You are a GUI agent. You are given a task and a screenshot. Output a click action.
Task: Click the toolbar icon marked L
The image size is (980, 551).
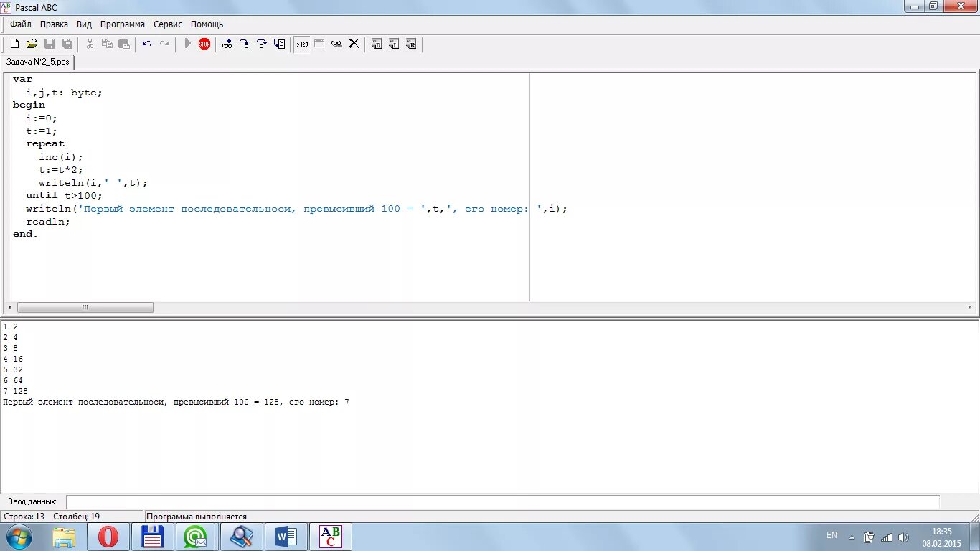(x=394, y=44)
